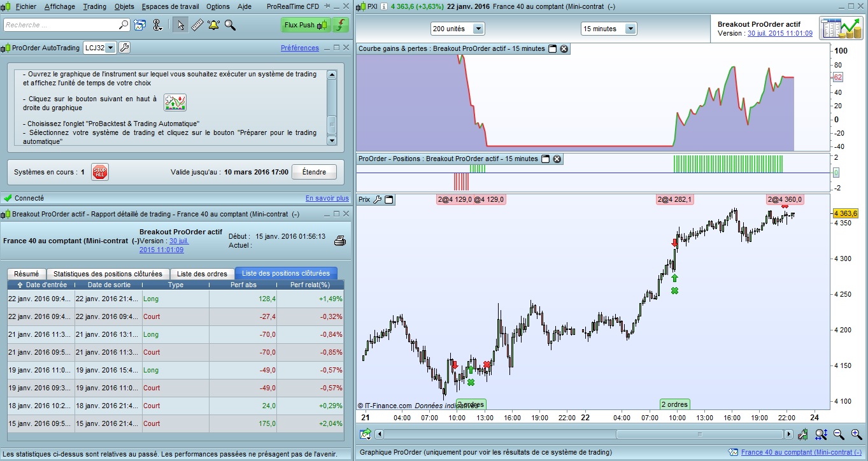The width and height of the screenshot is (868, 461).
Task: Open France 40 au comptant link in status bar
Action: [x=801, y=452]
